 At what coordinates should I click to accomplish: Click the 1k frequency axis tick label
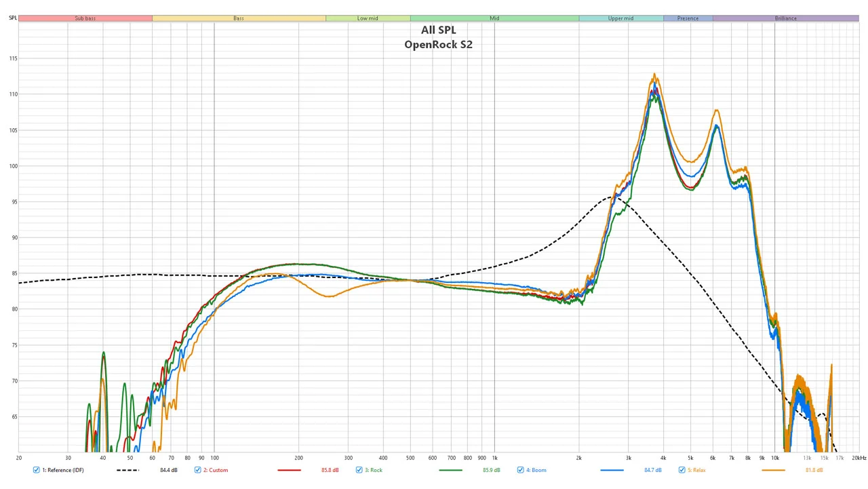pyautogui.click(x=494, y=458)
